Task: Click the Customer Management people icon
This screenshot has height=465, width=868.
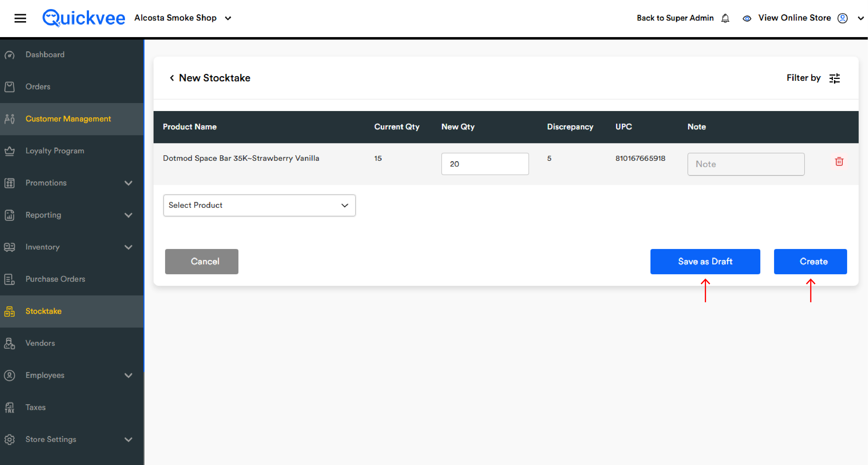Action: (9, 119)
